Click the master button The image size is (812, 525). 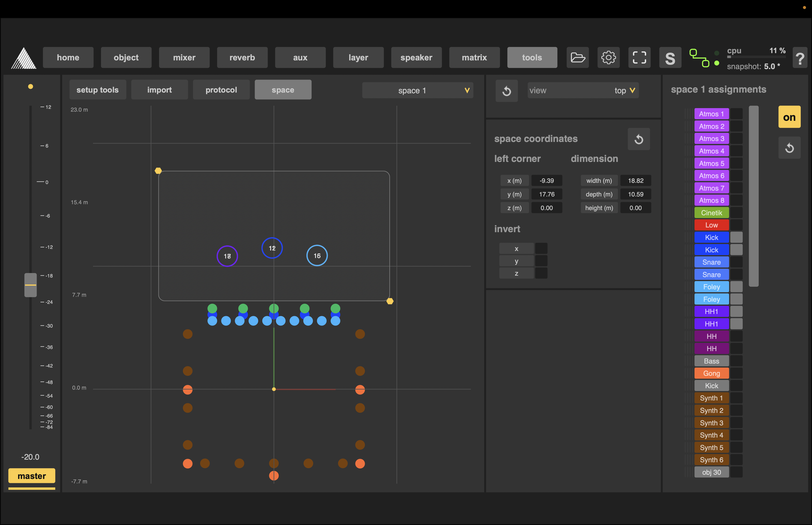pyautogui.click(x=32, y=476)
